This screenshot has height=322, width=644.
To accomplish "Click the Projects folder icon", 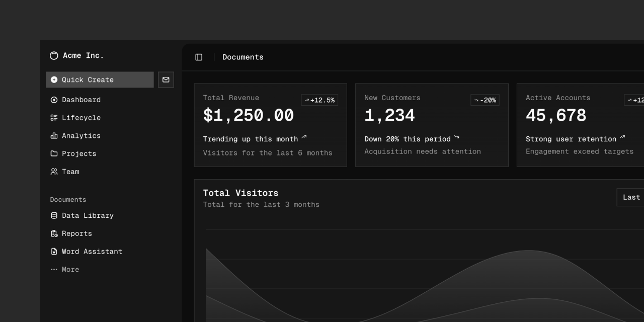I will tap(54, 153).
